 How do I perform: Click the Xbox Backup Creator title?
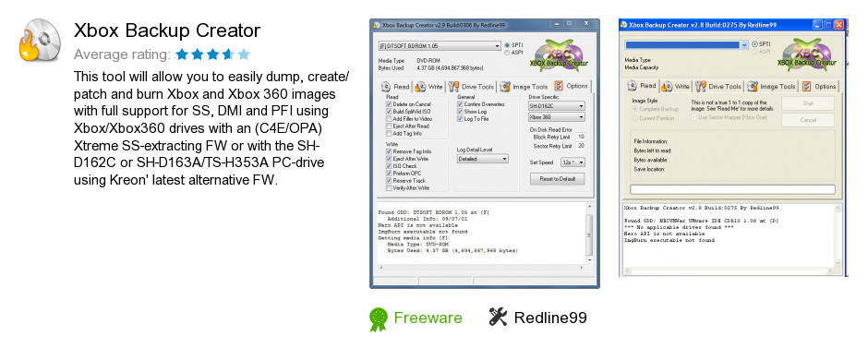167,30
